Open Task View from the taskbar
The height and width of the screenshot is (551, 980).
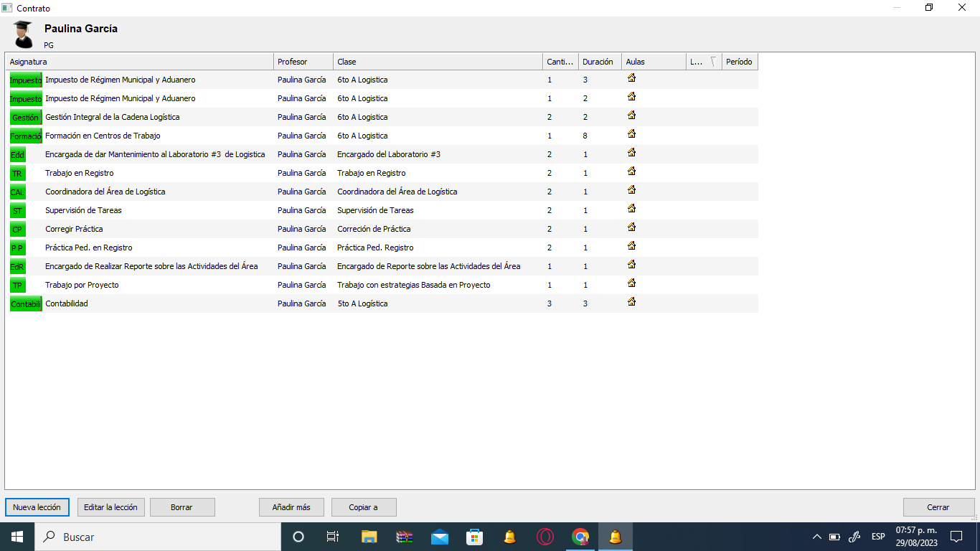coord(333,537)
